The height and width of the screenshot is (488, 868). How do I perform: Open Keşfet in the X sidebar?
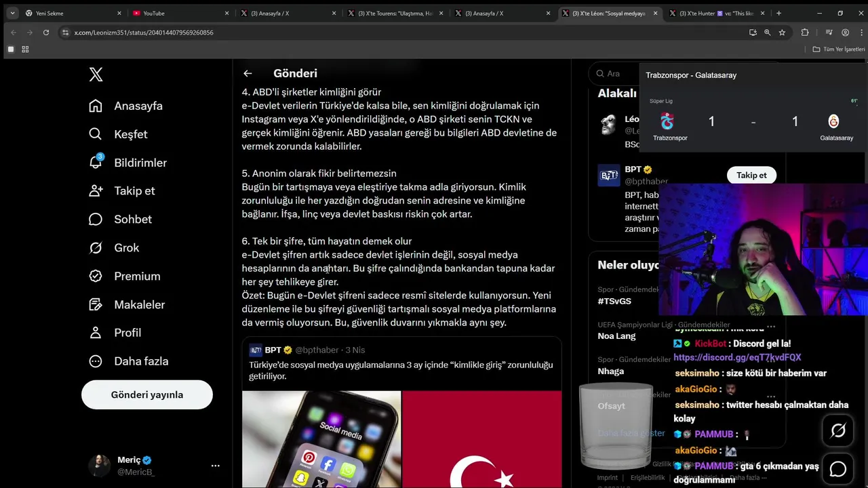[x=119, y=134]
